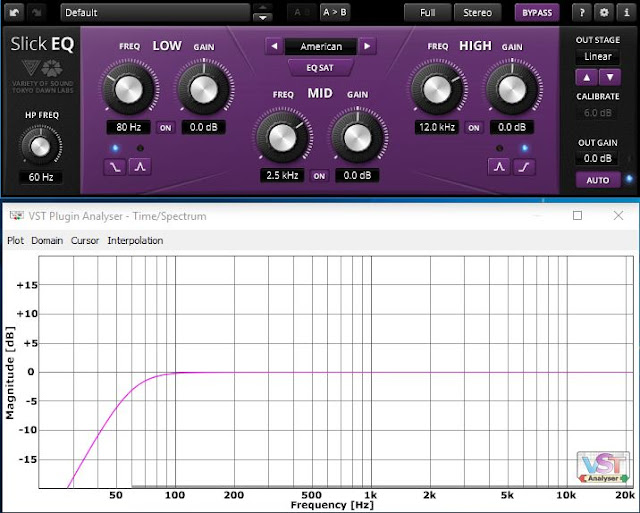Click the 2.5 kHz mid frequency field

point(282,175)
